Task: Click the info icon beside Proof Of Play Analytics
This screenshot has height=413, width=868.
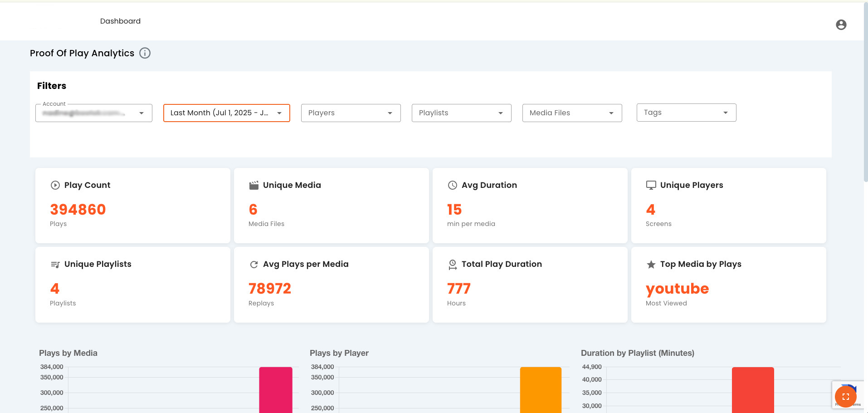Action: [145, 53]
